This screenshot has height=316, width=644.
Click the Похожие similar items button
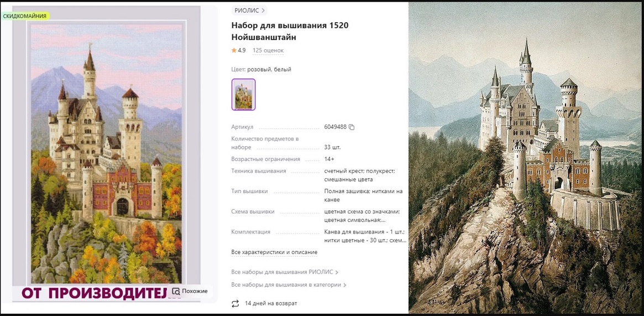190,291
